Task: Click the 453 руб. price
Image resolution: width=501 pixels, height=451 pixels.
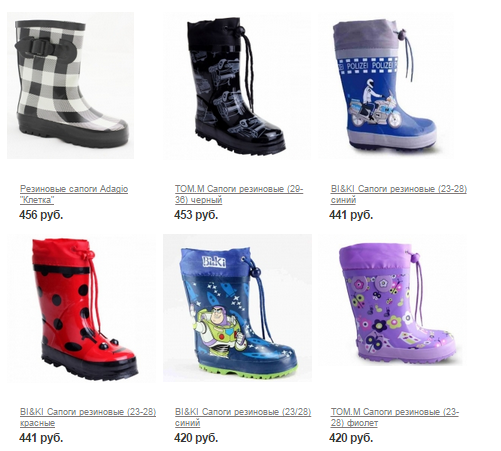Action: (x=196, y=215)
